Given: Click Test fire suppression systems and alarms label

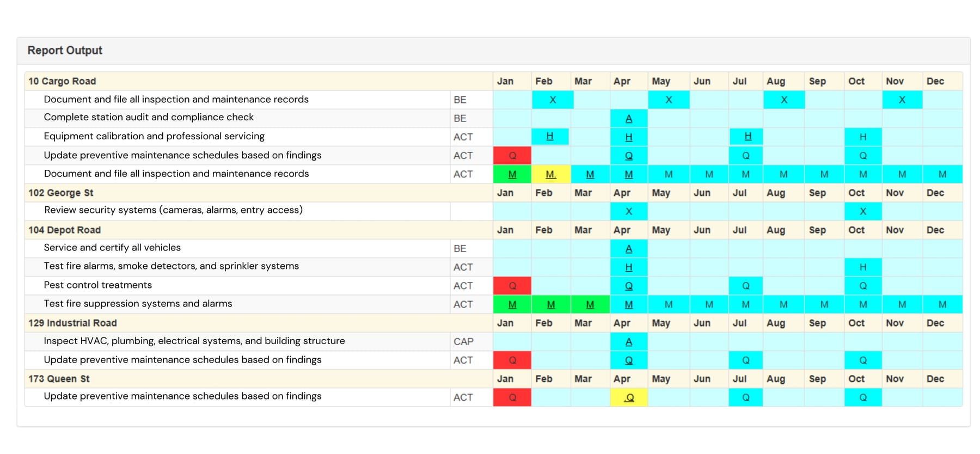Looking at the screenshot, I should (x=138, y=303).
